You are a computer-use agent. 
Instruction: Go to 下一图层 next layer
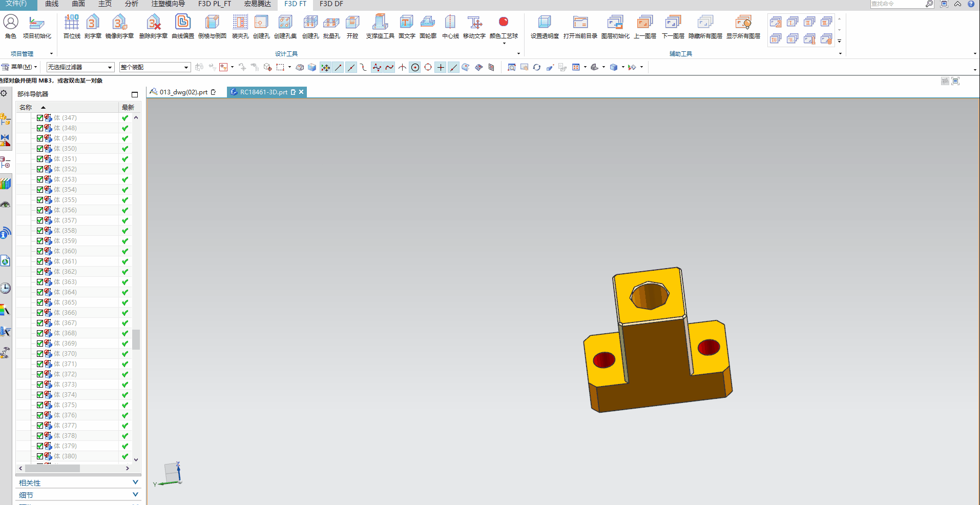[x=673, y=26]
